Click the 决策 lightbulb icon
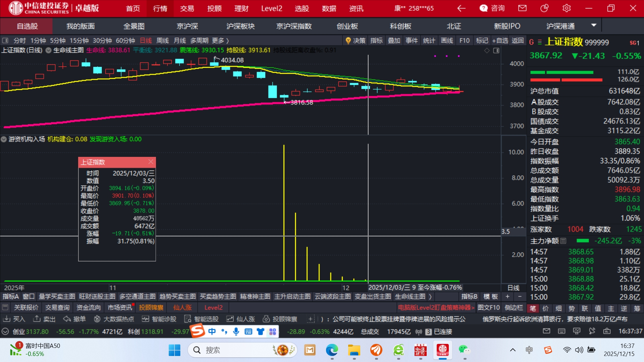644x362 pixels. (348, 41)
